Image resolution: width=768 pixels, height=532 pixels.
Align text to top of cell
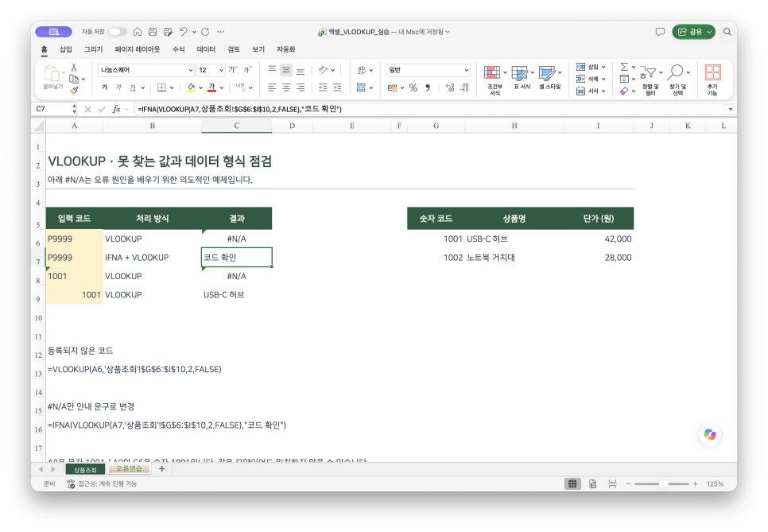click(x=272, y=69)
